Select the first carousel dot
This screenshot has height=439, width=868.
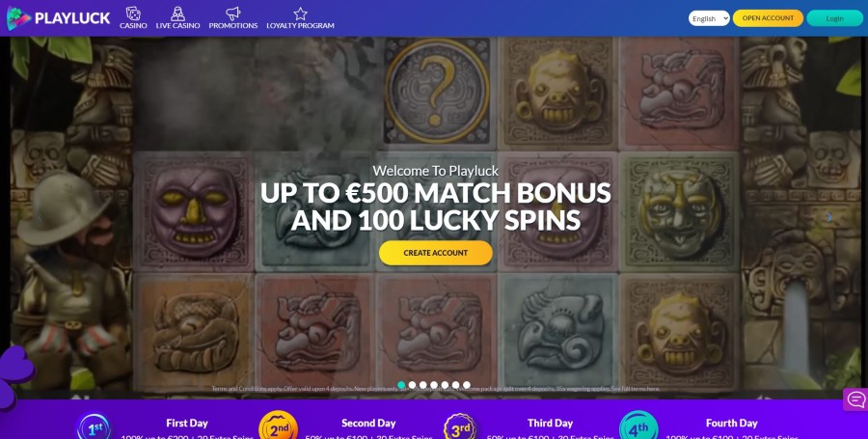click(x=401, y=385)
